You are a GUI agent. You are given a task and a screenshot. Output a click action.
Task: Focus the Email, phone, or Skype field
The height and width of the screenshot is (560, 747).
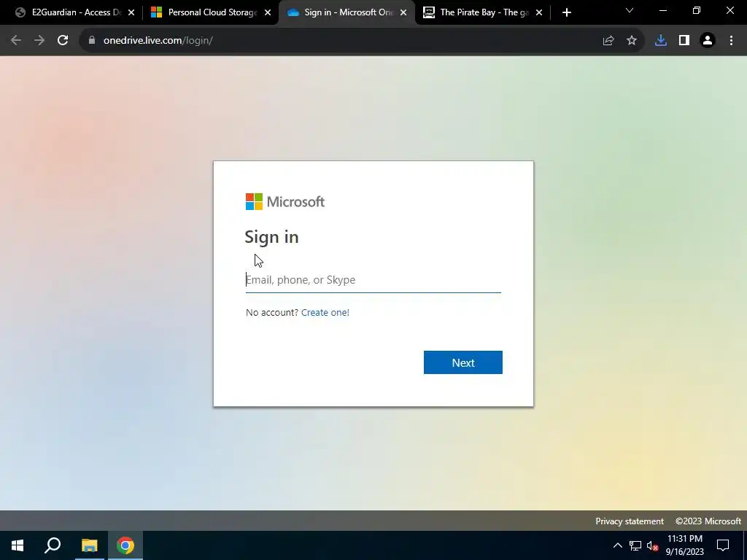(373, 279)
